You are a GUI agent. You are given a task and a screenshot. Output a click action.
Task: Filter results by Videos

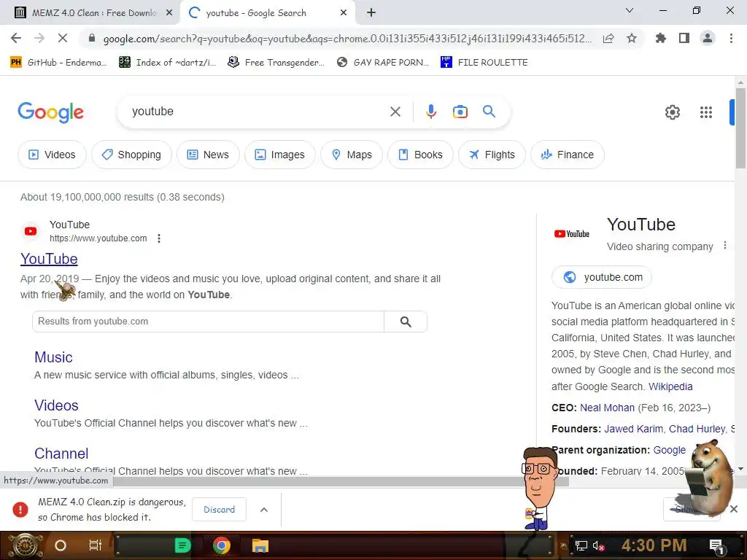coord(52,155)
